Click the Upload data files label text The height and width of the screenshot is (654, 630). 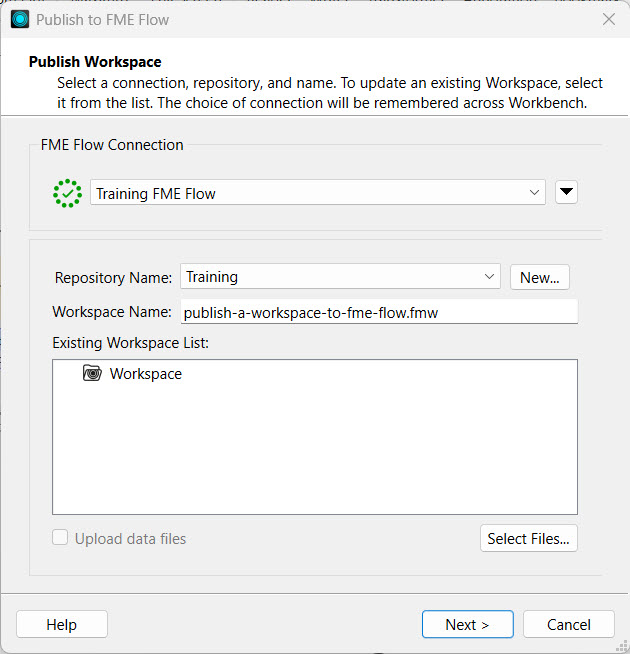(130, 539)
